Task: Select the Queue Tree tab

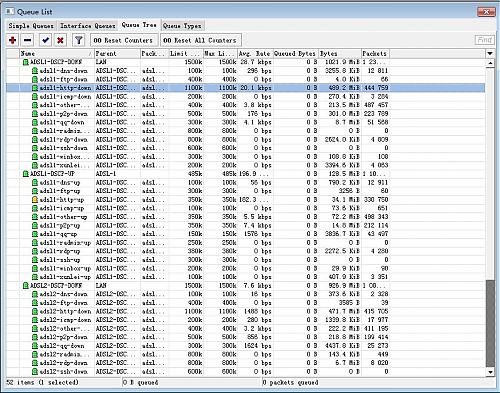Action: [x=139, y=25]
